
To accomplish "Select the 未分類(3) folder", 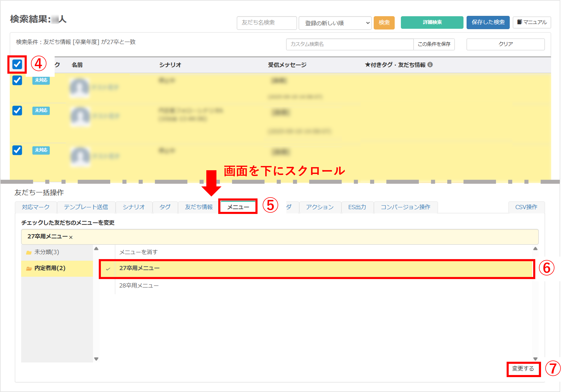I will [47, 252].
